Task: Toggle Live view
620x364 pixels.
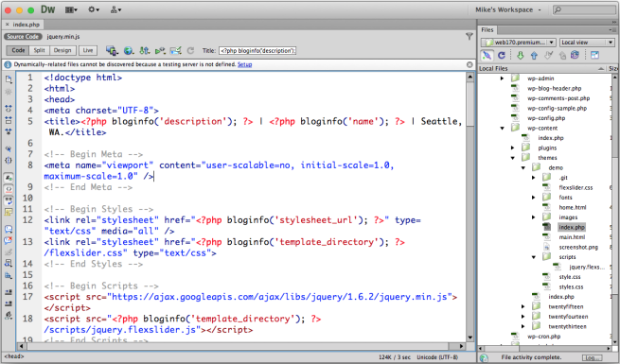Action: (88, 50)
